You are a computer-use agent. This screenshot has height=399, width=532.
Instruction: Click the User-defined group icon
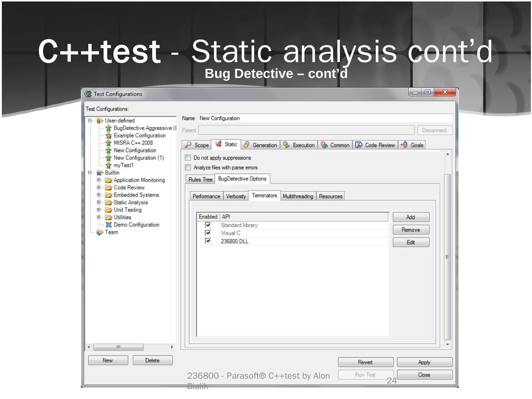(x=100, y=120)
